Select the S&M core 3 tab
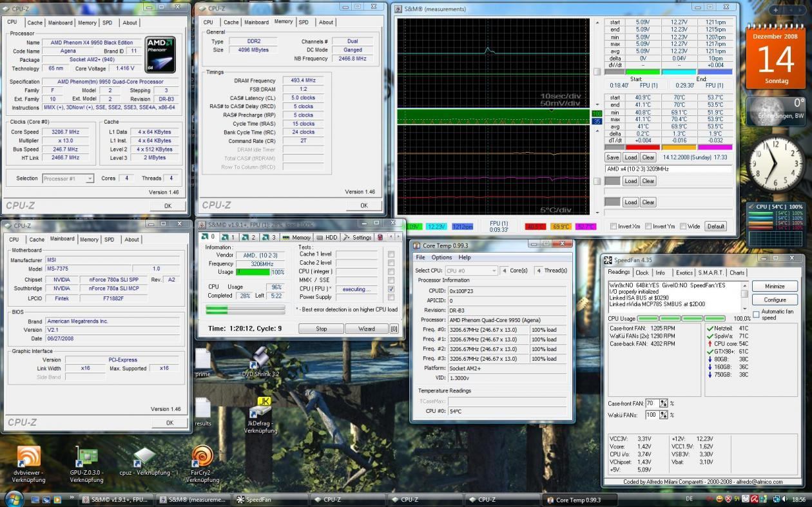This screenshot has width=812, height=507. pyautogui.click(x=269, y=237)
